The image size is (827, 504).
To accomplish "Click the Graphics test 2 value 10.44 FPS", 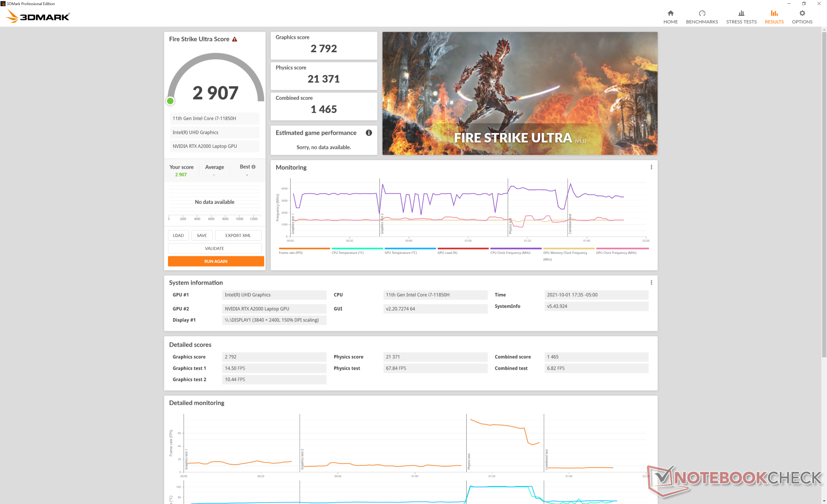I will pos(274,380).
